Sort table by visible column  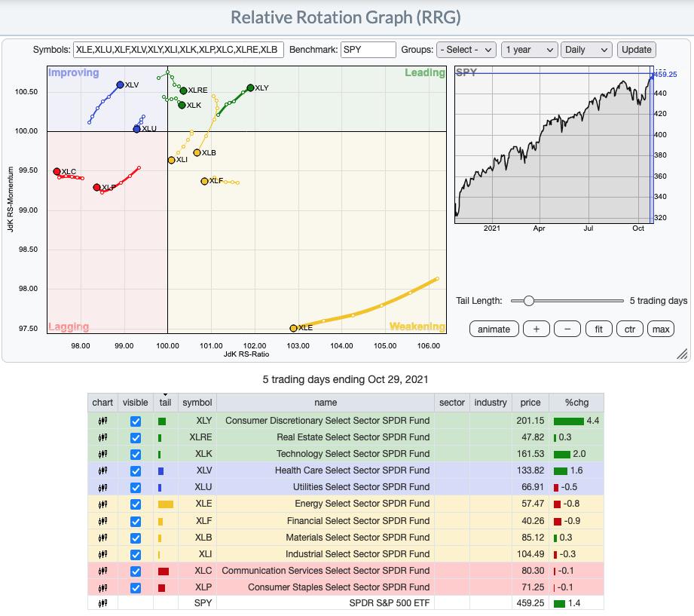pos(135,403)
